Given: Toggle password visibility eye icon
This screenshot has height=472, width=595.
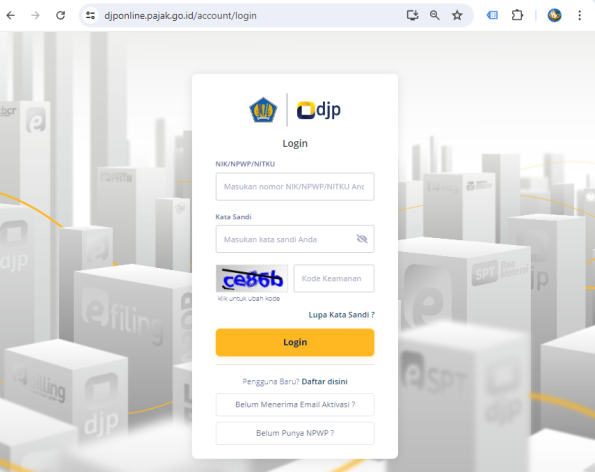Looking at the screenshot, I should (x=362, y=239).
